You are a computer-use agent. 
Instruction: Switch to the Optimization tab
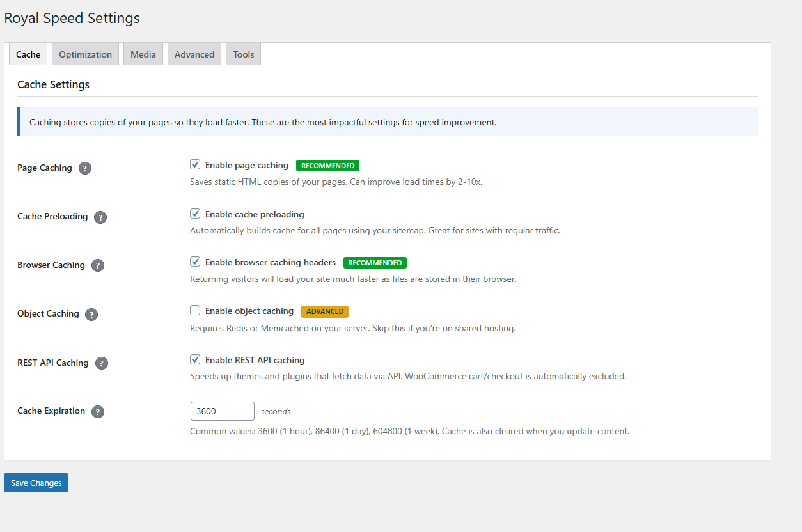(x=85, y=54)
